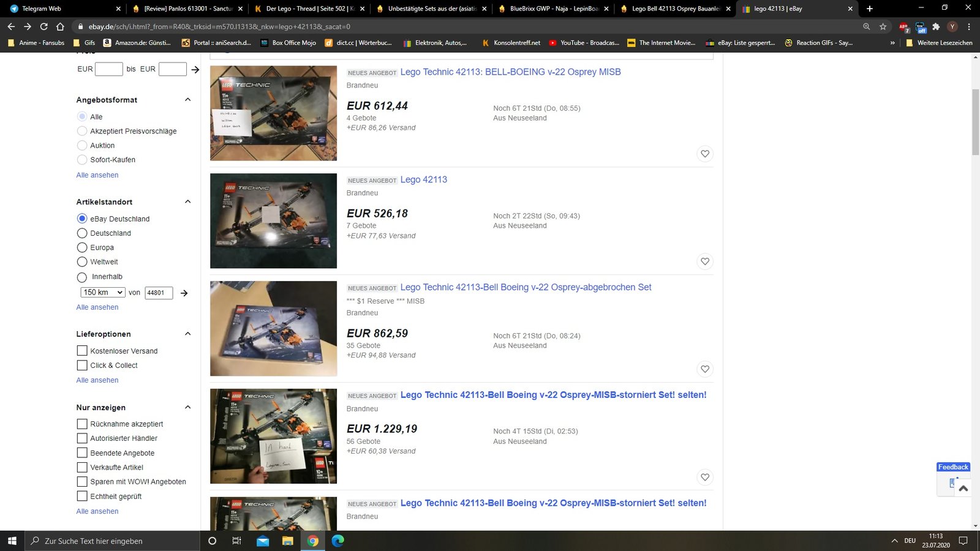The width and height of the screenshot is (980, 551).
Task: Open the Amazon.de bookmark
Action: click(x=137, y=43)
